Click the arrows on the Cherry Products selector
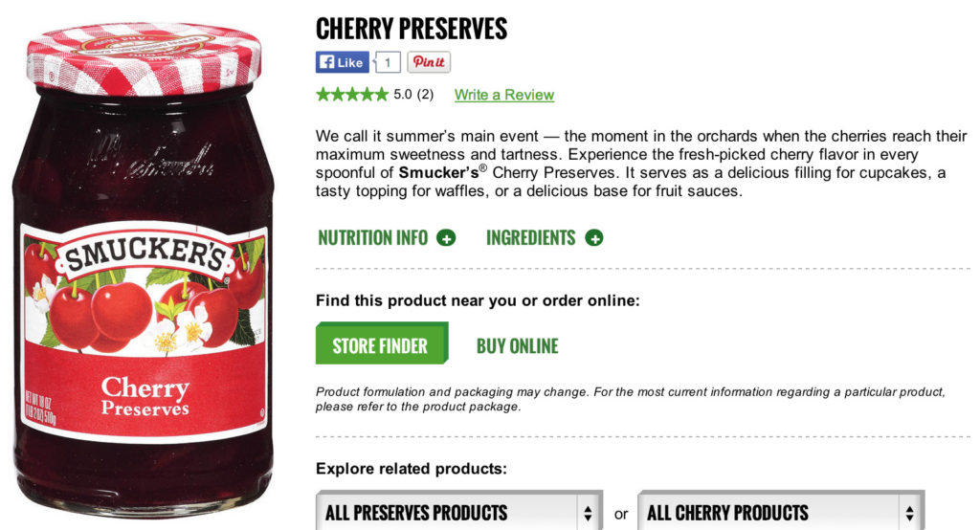Screen dimensions: 980x530 (909, 513)
